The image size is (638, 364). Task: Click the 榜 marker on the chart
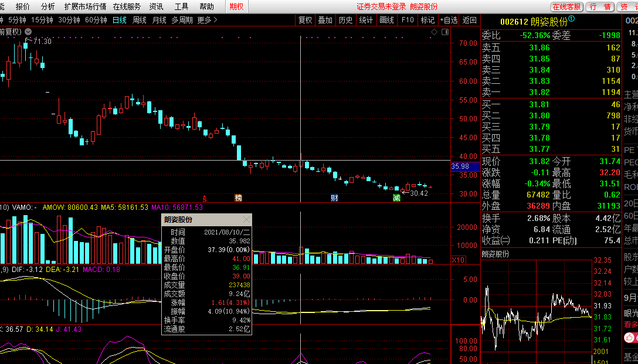[x=239, y=199]
